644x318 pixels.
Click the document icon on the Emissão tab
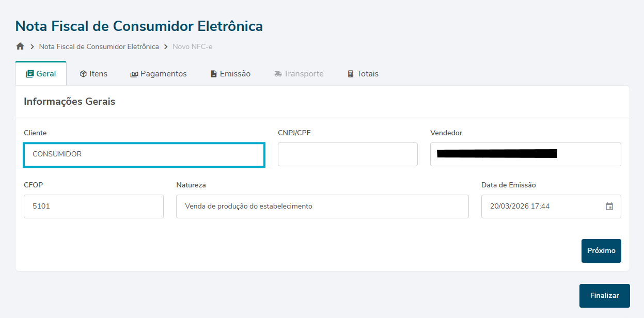pos(214,74)
